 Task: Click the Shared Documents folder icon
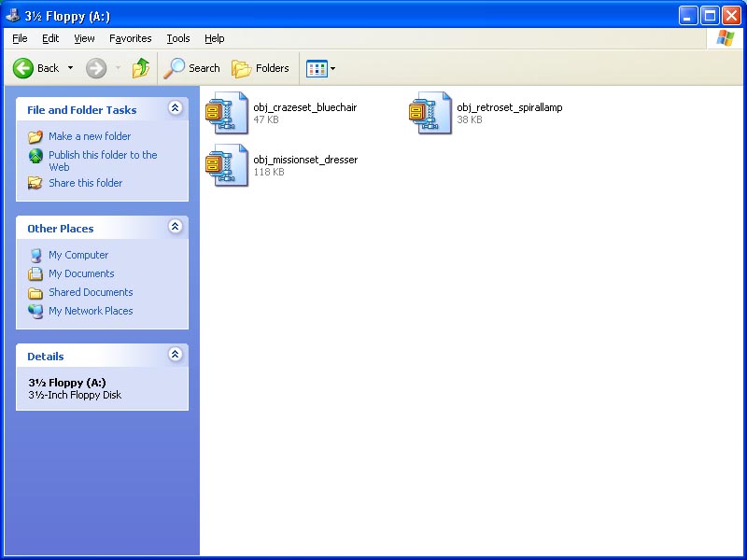click(35, 292)
